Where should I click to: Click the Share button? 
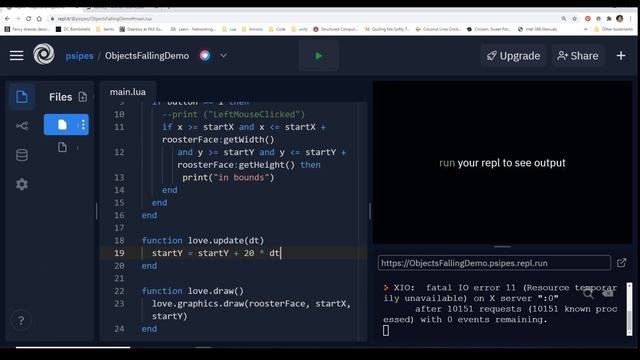click(578, 56)
